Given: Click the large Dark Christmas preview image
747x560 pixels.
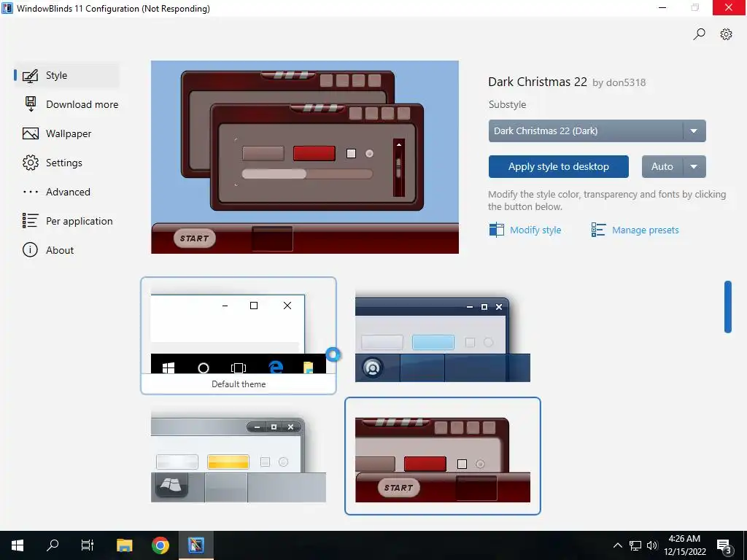Looking at the screenshot, I should pyautogui.click(x=305, y=157).
